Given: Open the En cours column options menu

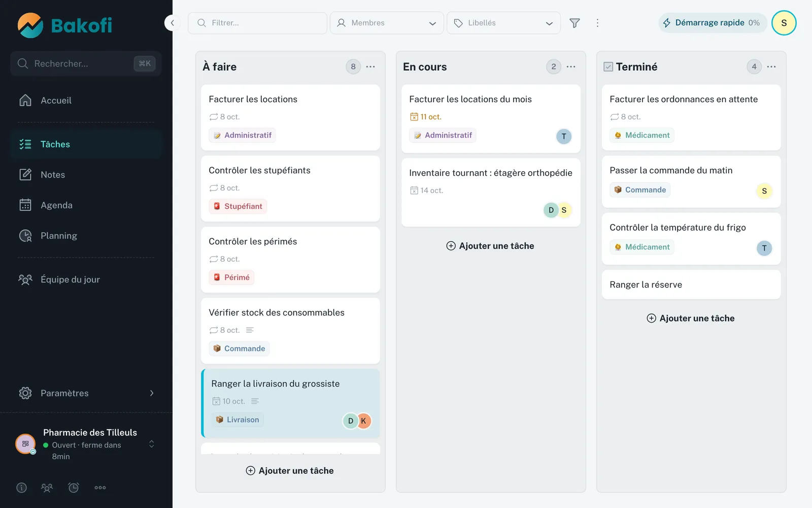Looking at the screenshot, I should (571, 67).
